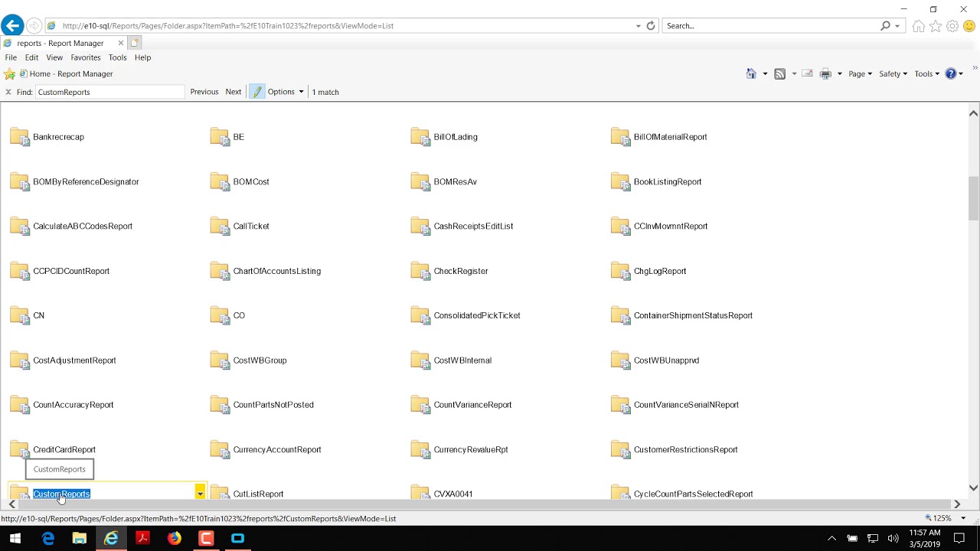The height and width of the screenshot is (551, 980).
Task: Click the RSS feeds icon
Action: tap(780, 74)
